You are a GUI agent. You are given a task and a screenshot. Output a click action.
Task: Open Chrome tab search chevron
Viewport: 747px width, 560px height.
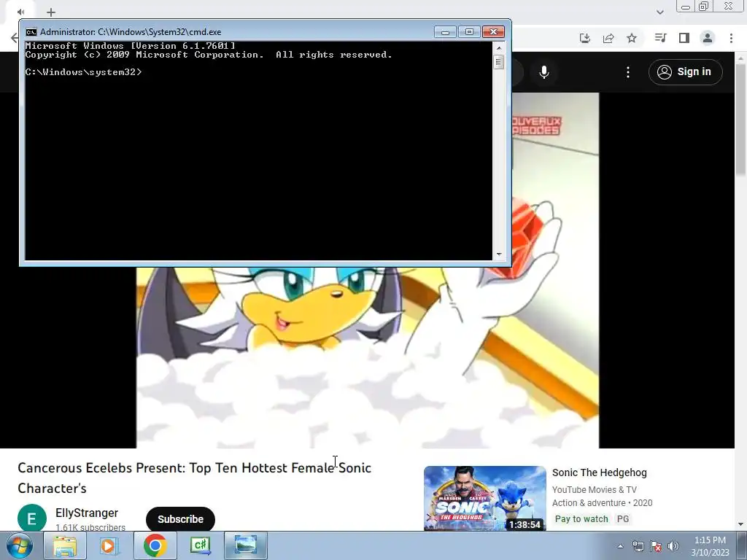[x=659, y=12]
